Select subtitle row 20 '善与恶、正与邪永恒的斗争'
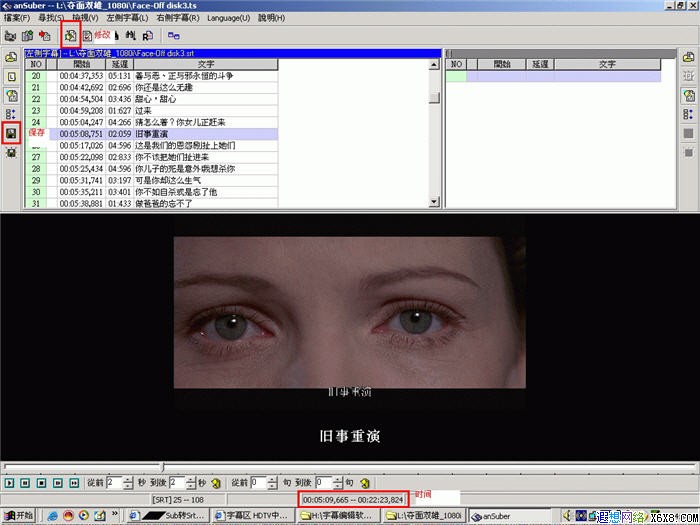 pyautogui.click(x=152, y=76)
